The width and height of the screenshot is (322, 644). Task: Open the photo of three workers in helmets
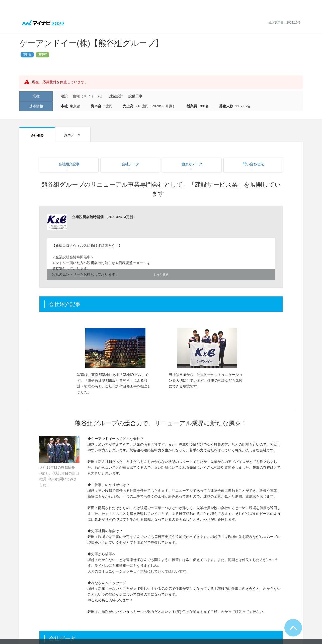(x=59, y=449)
